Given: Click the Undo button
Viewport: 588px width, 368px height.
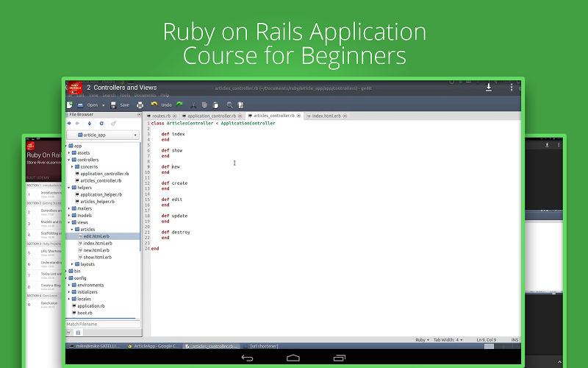Looking at the screenshot, I should click(162, 105).
